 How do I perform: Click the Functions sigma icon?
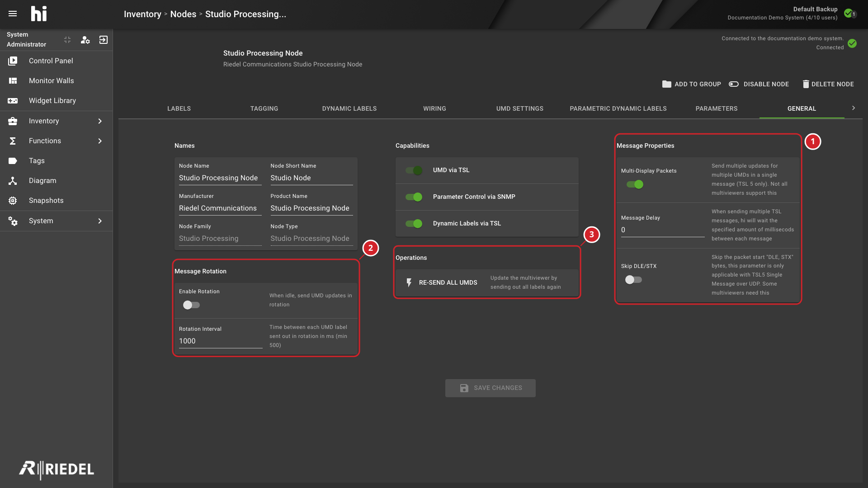(13, 141)
